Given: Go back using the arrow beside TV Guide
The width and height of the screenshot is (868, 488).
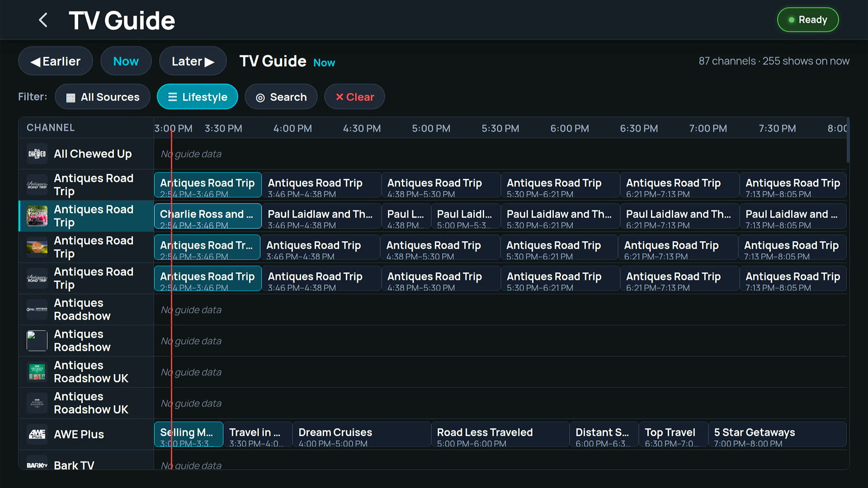Looking at the screenshot, I should (x=43, y=20).
